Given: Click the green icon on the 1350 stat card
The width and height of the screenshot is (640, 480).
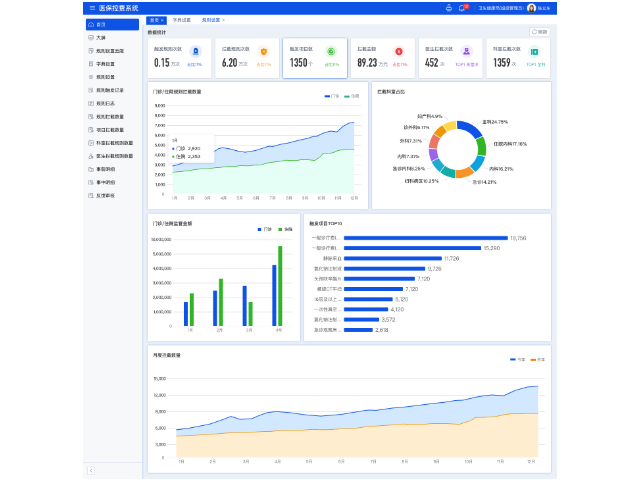Looking at the screenshot, I should [x=331, y=51].
